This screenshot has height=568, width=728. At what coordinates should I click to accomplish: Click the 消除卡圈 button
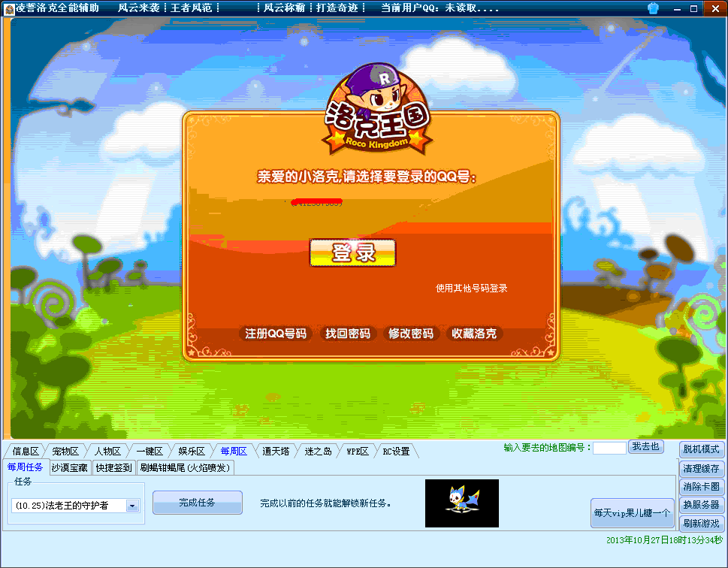701,487
